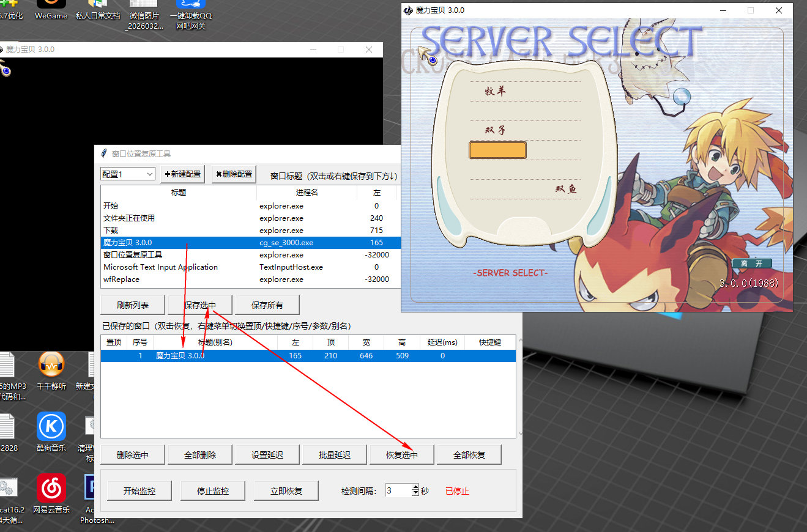Click 离开 button in game window
The image size is (807, 532).
click(752, 264)
